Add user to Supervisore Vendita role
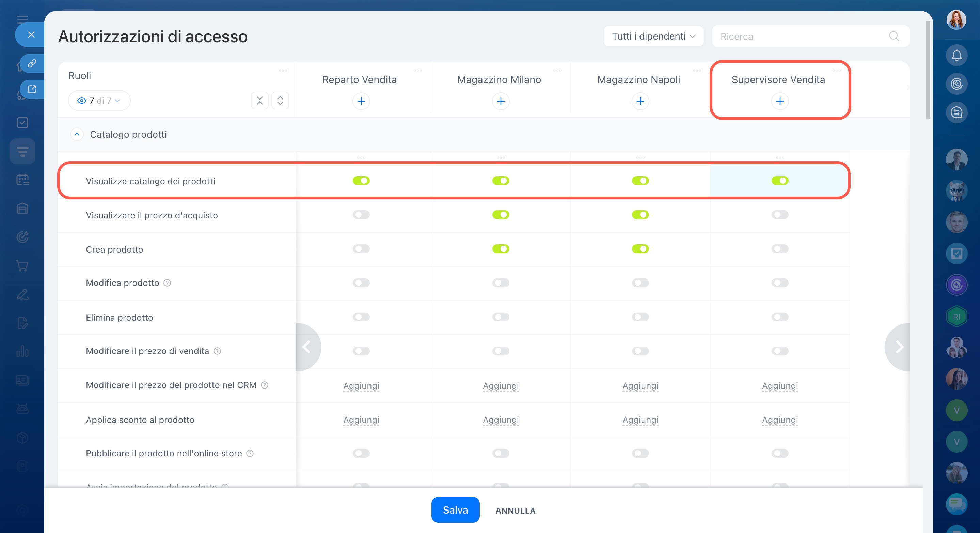Viewport: 980px width, 533px height. [779, 101]
